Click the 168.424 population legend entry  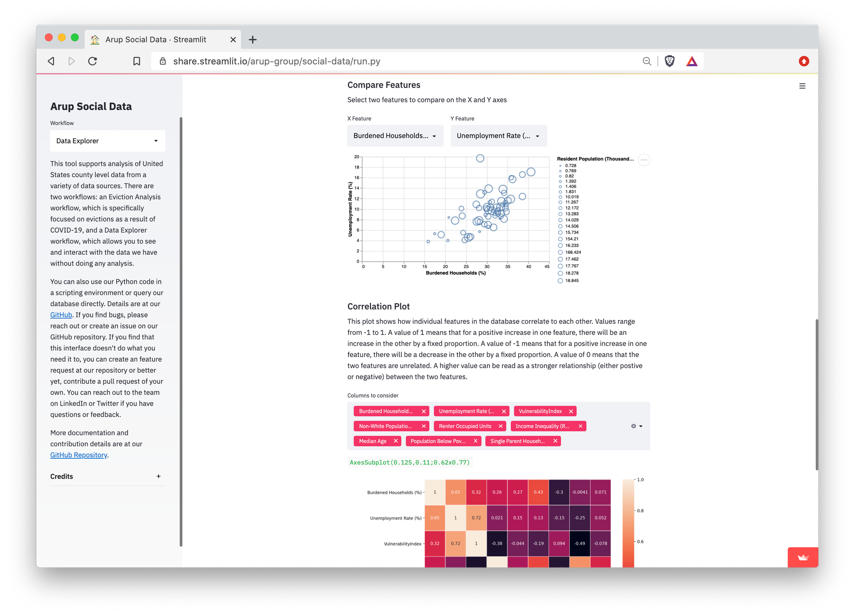[569, 252]
